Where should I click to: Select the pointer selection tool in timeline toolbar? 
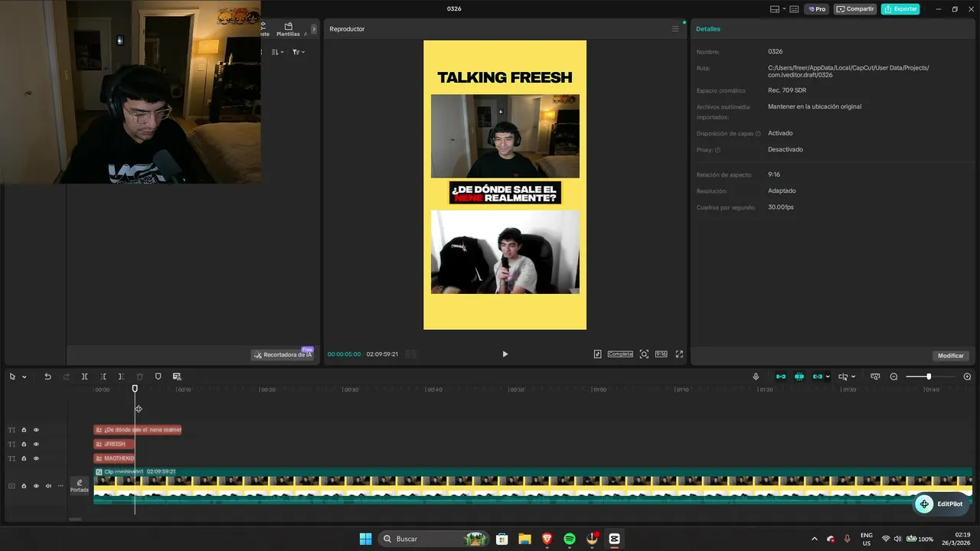[12, 377]
